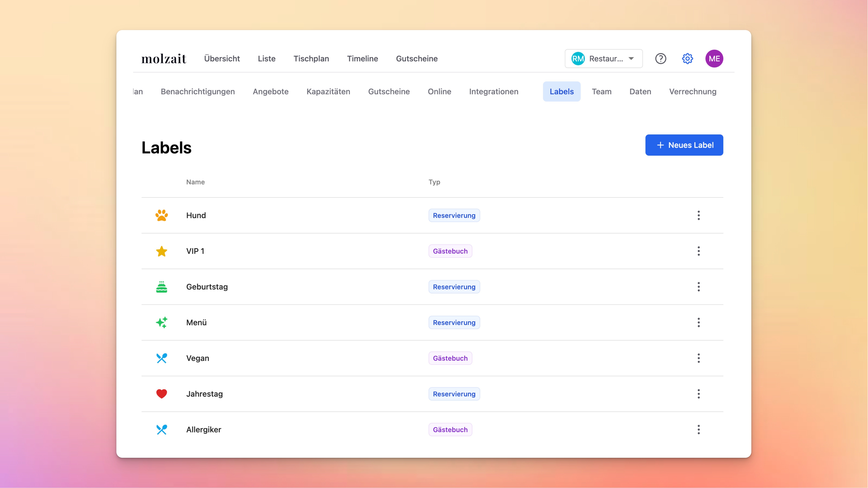Screen dimensions: 868x488
Task: Switch to the Gutscheine settings tab
Action: click(389, 91)
